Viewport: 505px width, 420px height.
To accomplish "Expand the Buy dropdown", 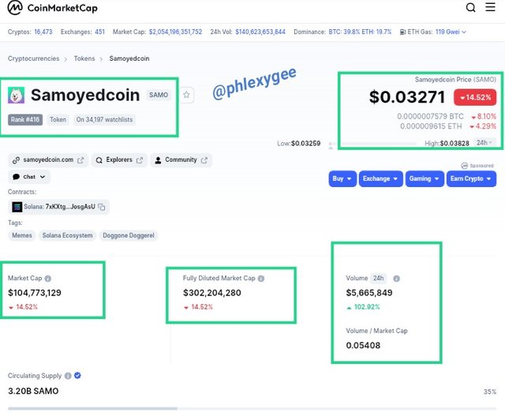I will tap(342, 179).
